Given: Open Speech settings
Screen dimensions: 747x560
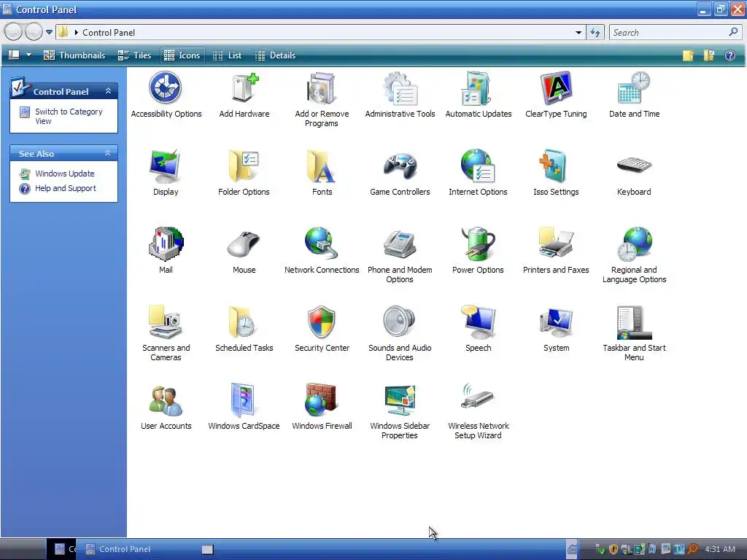Looking at the screenshot, I should 479,329.
